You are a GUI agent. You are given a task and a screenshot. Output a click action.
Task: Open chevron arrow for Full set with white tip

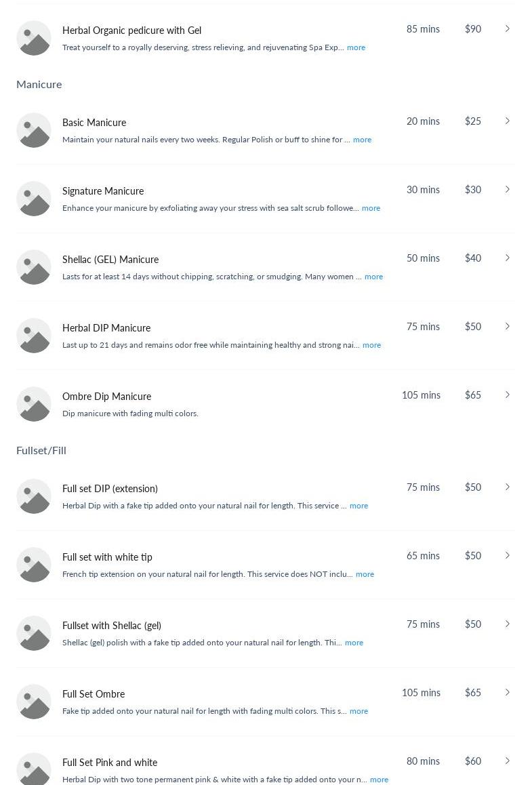(508, 555)
